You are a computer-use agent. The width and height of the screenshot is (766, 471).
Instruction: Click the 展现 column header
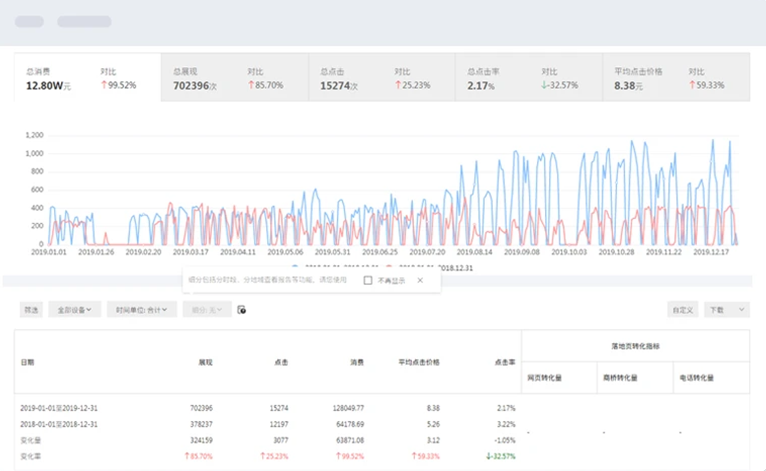(205, 362)
